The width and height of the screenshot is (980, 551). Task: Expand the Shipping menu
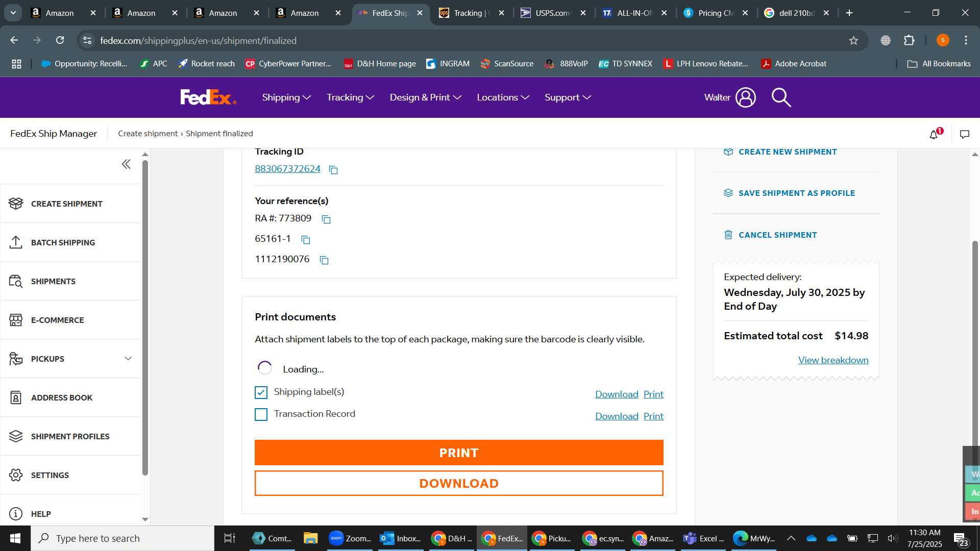click(286, 97)
